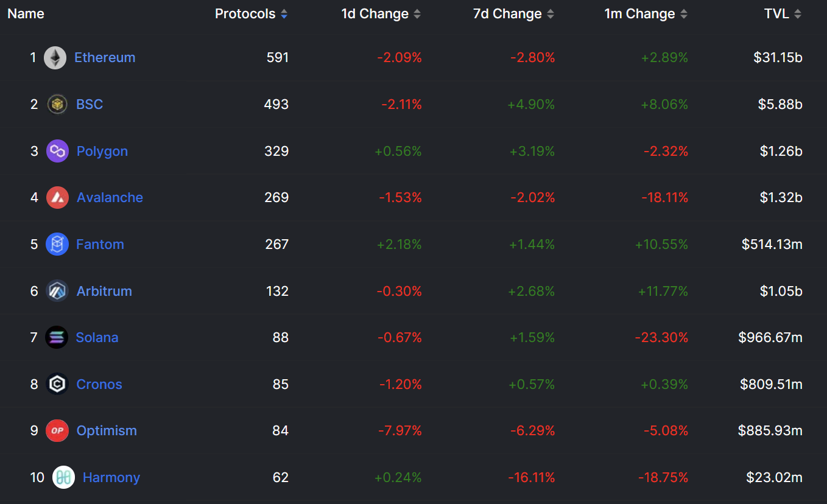This screenshot has height=504, width=827.
Task: Click the Solana logo icon
Action: point(57,338)
